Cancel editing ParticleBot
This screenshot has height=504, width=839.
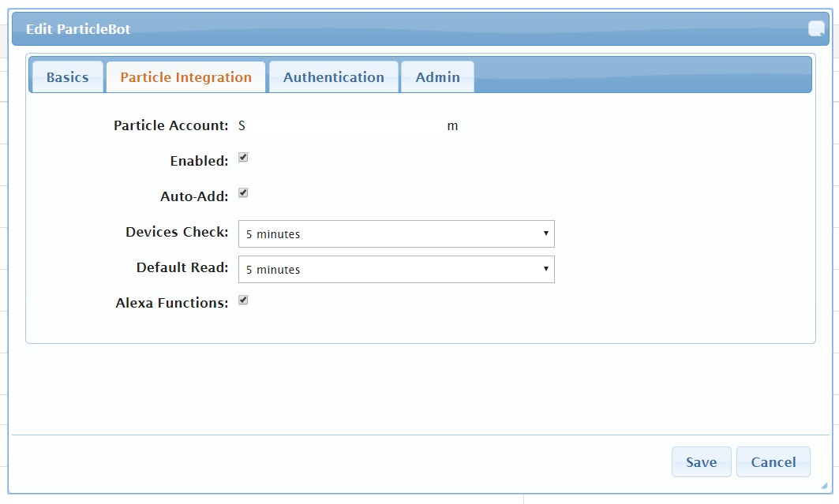(x=773, y=462)
